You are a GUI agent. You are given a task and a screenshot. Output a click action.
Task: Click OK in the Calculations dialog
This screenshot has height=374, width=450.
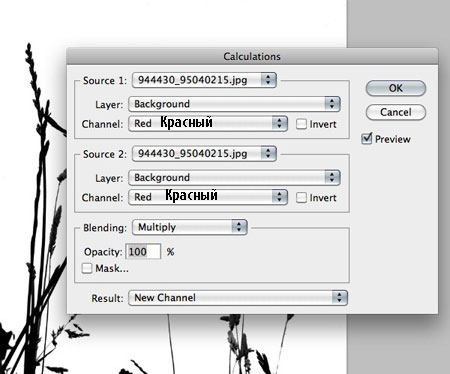pyautogui.click(x=396, y=88)
